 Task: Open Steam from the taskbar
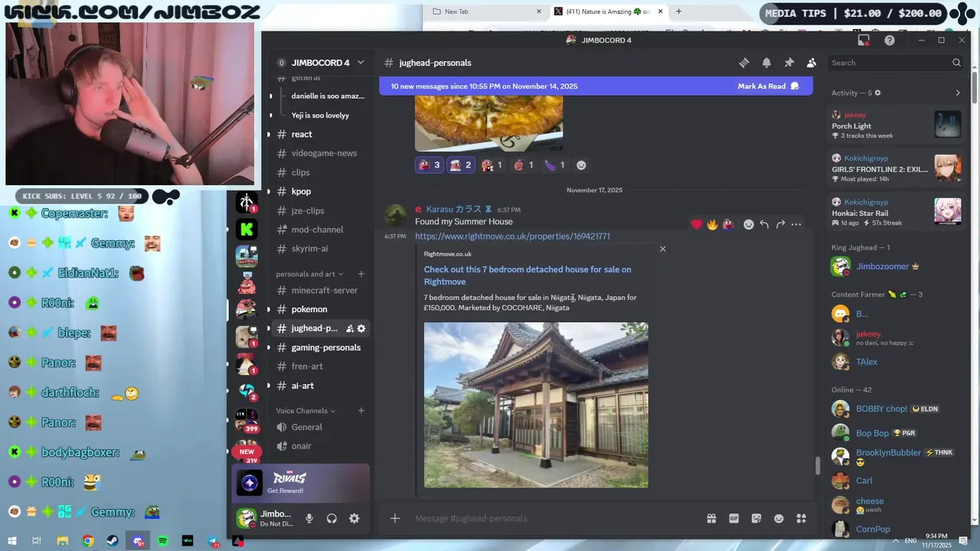(x=113, y=541)
